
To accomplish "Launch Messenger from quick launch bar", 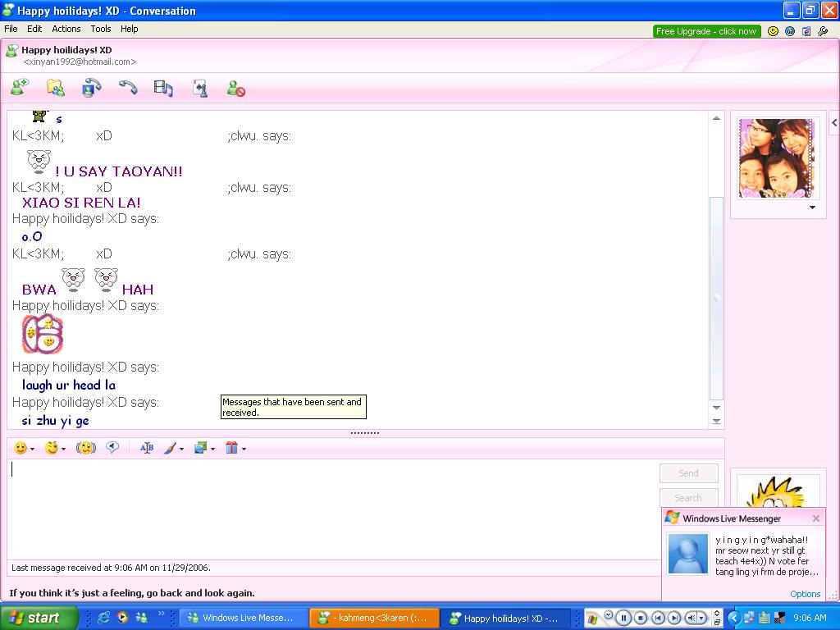I will point(142,618).
